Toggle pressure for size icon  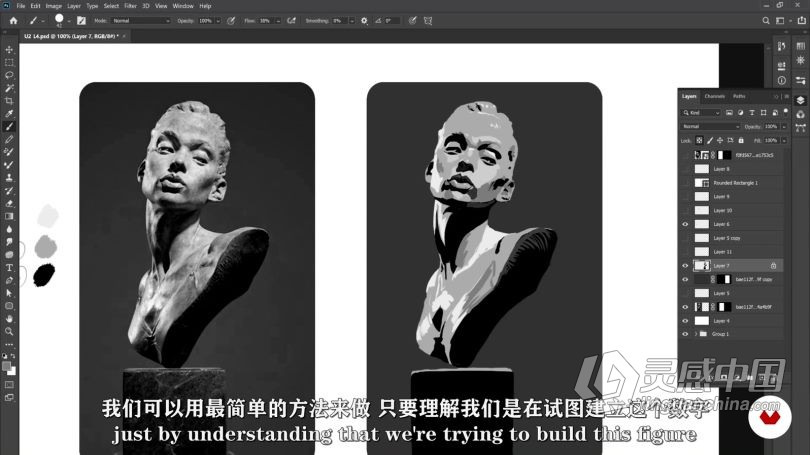[x=412, y=21]
